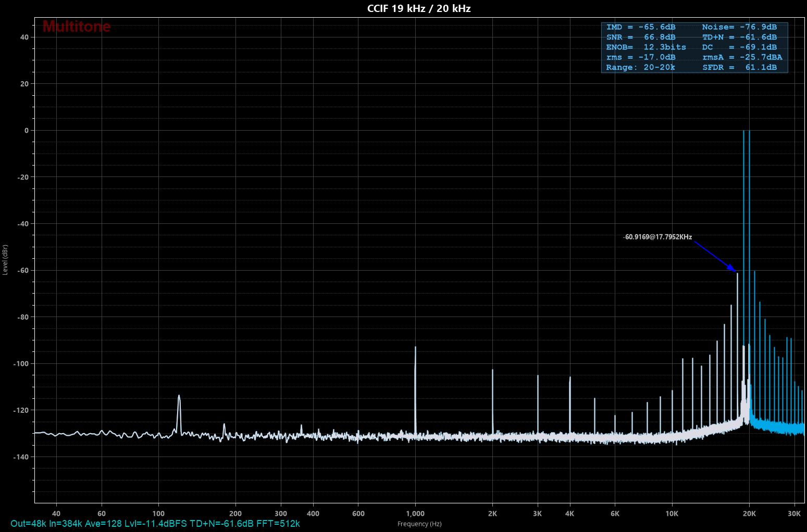The height and width of the screenshot is (532, 807).
Task: Click the 30K frequency tick label
Action: pos(794,513)
